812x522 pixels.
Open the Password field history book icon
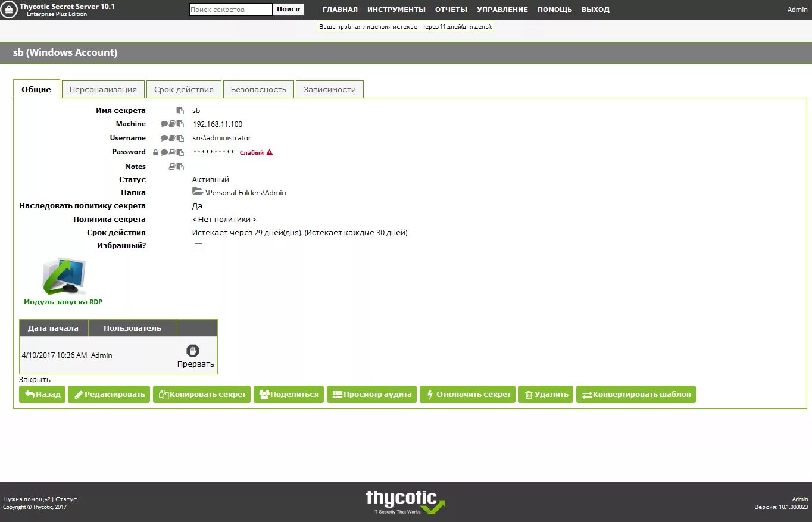tap(172, 152)
